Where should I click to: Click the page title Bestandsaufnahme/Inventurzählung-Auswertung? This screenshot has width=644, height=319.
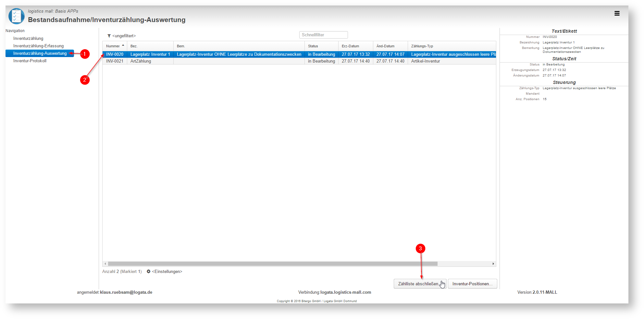(x=107, y=20)
